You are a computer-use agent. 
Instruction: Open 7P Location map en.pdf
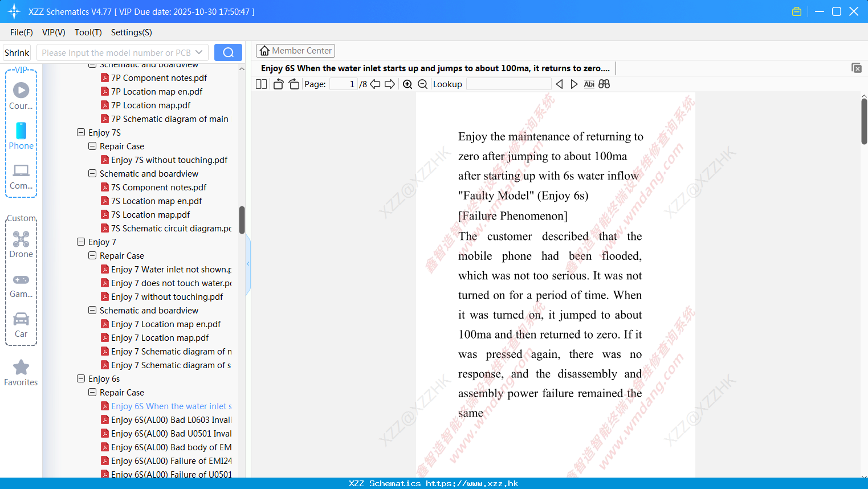click(157, 91)
